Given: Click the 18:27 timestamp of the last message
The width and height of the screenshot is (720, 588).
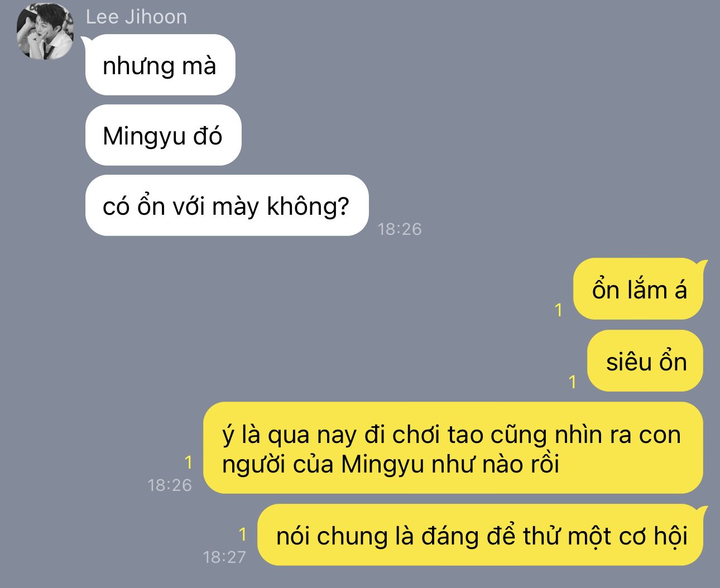Looking at the screenshot, I should [x=224, y=557].
